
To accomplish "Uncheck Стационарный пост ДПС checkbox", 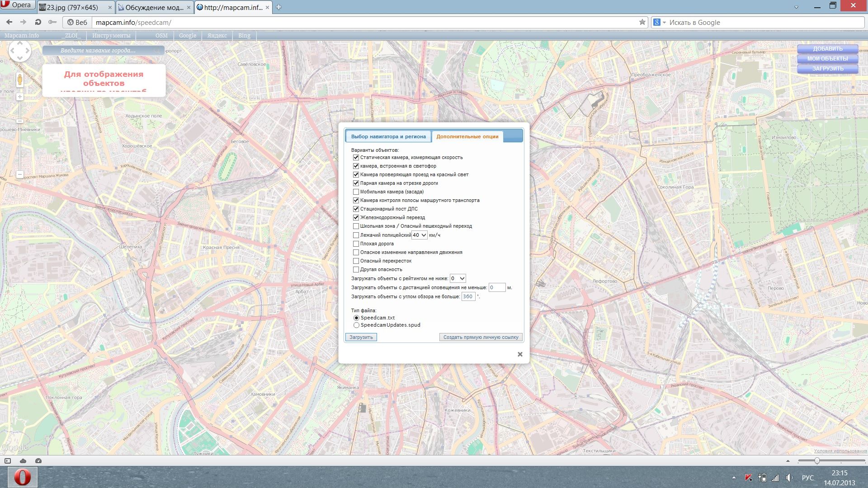I will click(x=356, y=209).
